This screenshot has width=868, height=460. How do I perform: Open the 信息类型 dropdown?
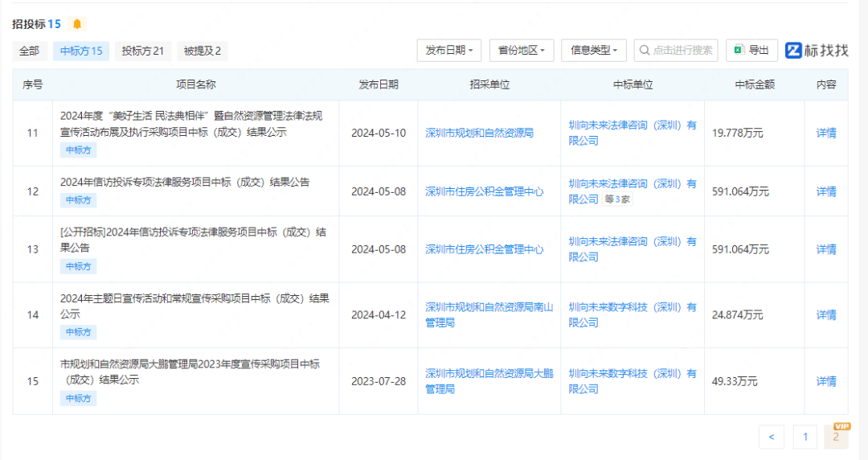coord(594,50)
